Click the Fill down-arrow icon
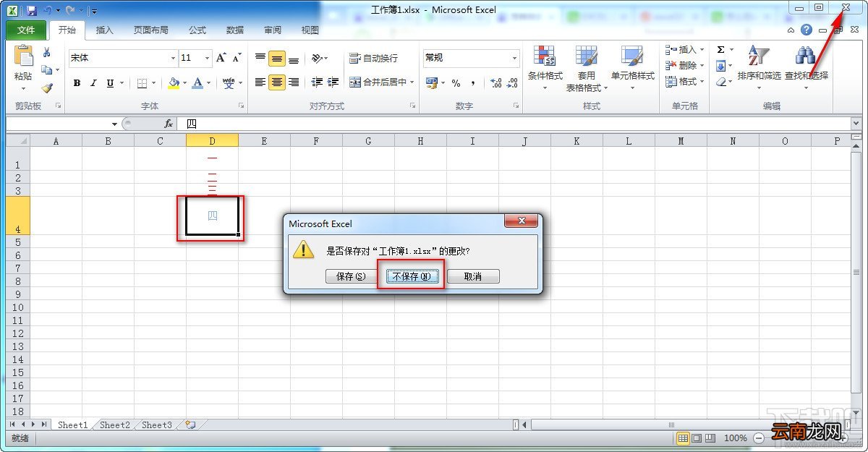868x452 pixels. 721,66
